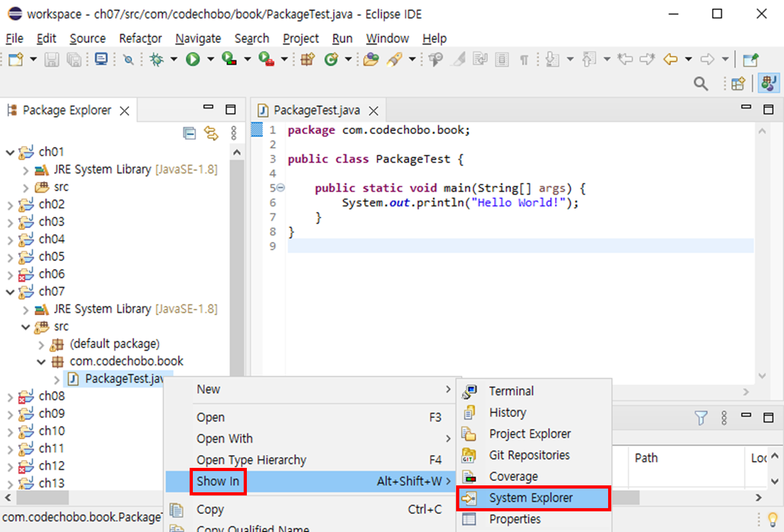Choose Open Type Hierarchy context item
The width and height of the screenshot is (784, 532).
pos(310,460)
